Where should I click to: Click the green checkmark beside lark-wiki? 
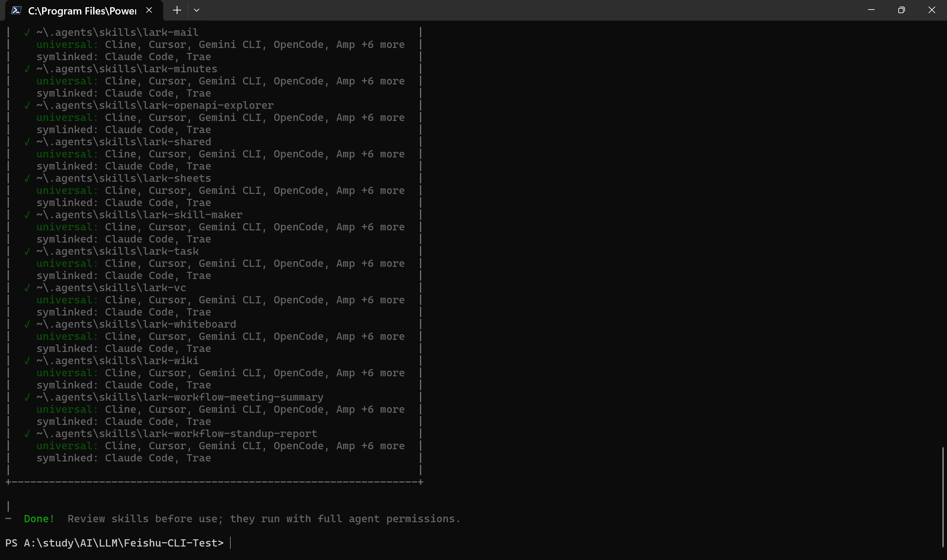(x=27, y=361)
